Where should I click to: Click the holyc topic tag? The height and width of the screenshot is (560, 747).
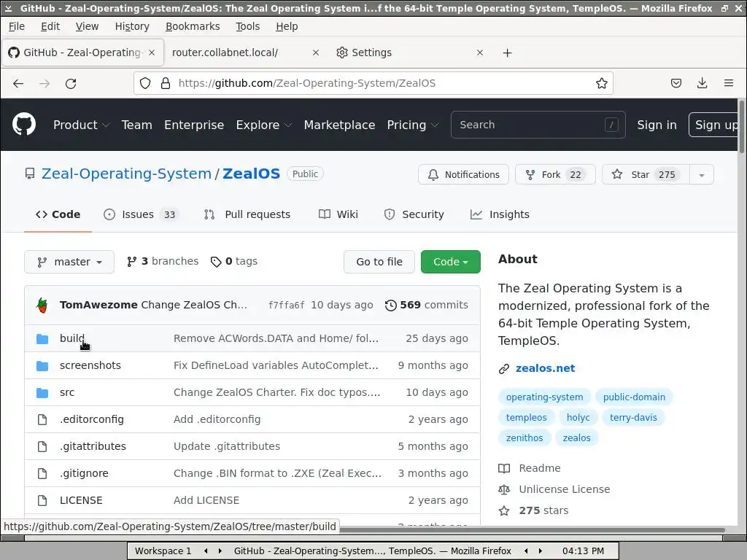pyautogui.click(x=578, y=418)
